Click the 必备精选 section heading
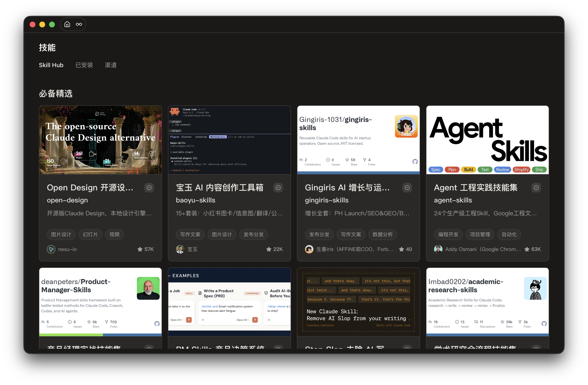 coord(56,94)
